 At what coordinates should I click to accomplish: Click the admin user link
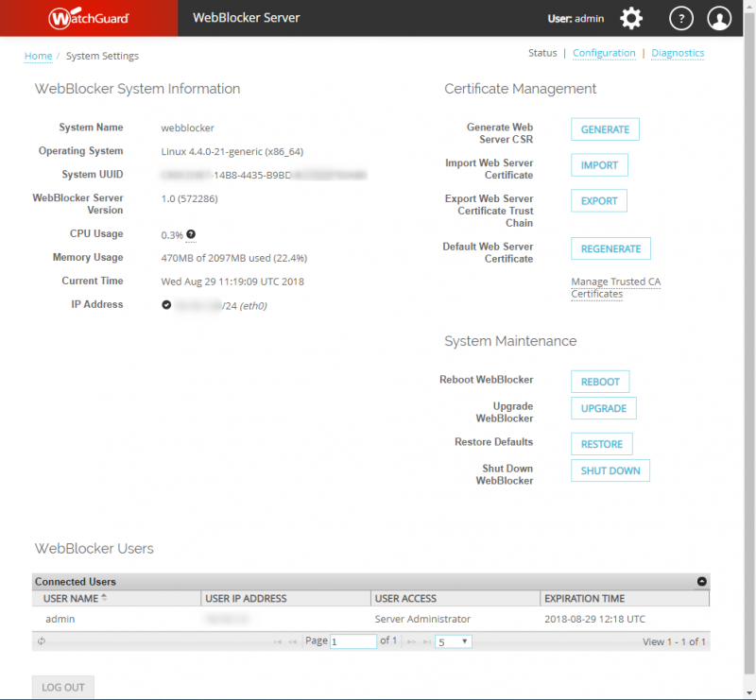pyautogui.click(x=60, y=619)
